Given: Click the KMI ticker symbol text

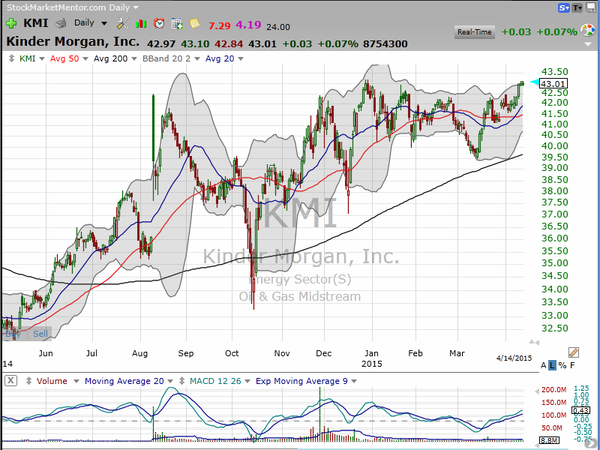Looking at the screenshot, I should tap(36, 23).
